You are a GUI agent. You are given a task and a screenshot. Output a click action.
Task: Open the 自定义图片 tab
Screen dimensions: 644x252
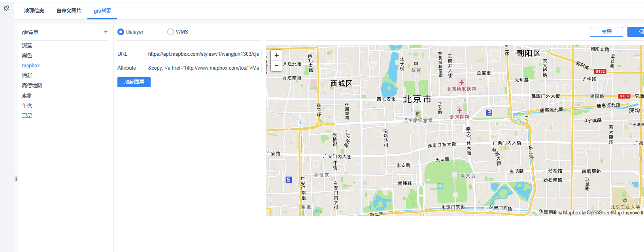[69, 11]
